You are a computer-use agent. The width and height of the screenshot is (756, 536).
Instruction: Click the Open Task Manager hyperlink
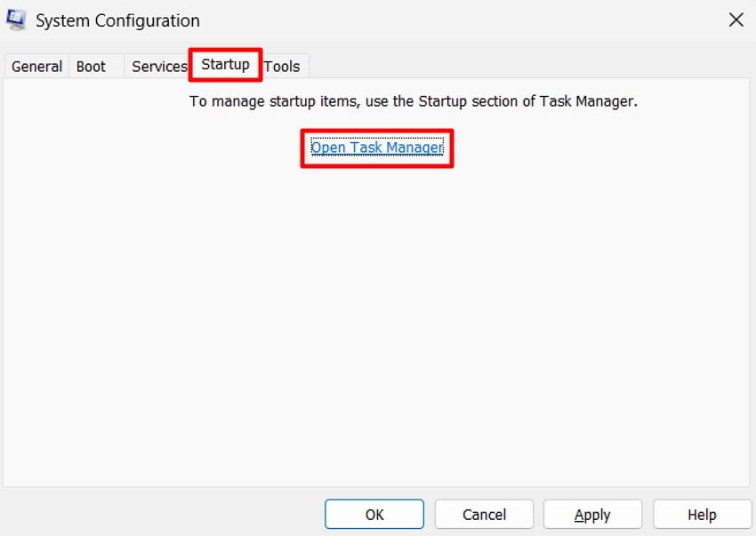coord(376,148)
